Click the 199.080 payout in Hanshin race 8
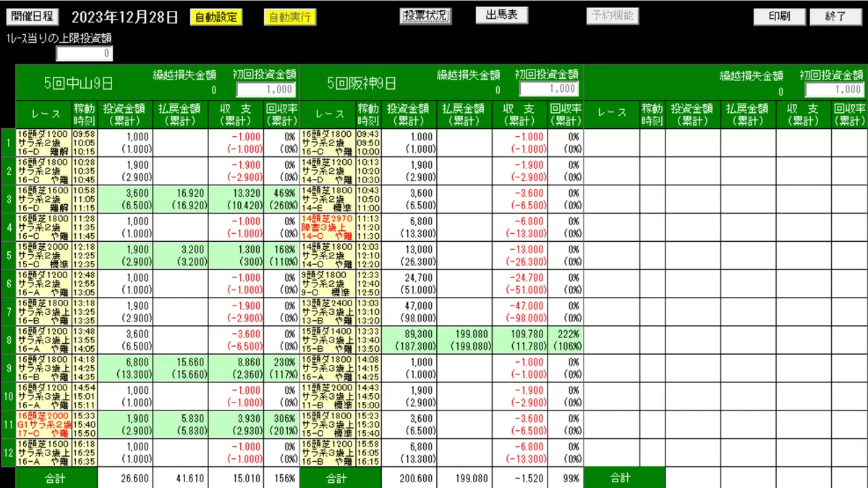The width and height of the screenshot is (868, 488). pyautogui.click(x=464, y=339)
